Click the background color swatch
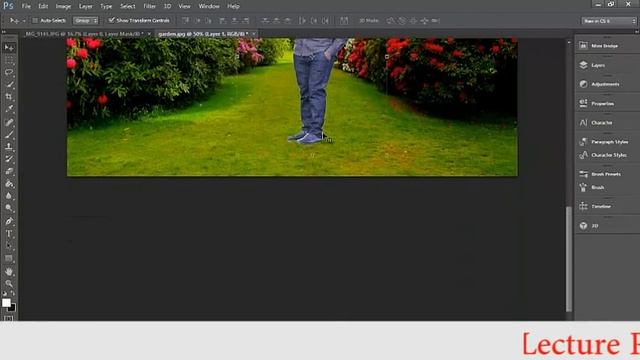 click(13, 308)
